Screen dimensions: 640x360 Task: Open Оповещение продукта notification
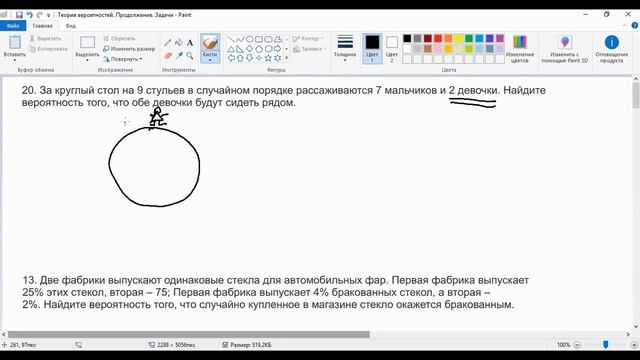click(x=611, y=48)
